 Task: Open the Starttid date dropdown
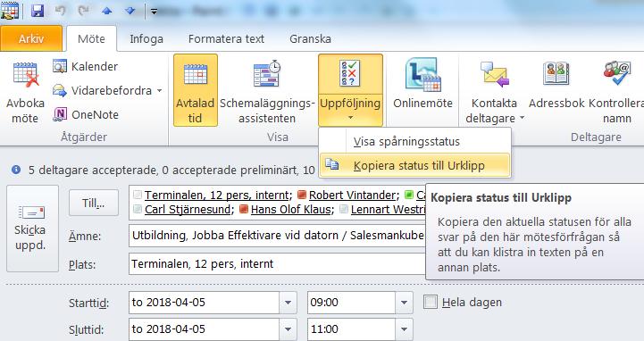(x=288, y=303)
